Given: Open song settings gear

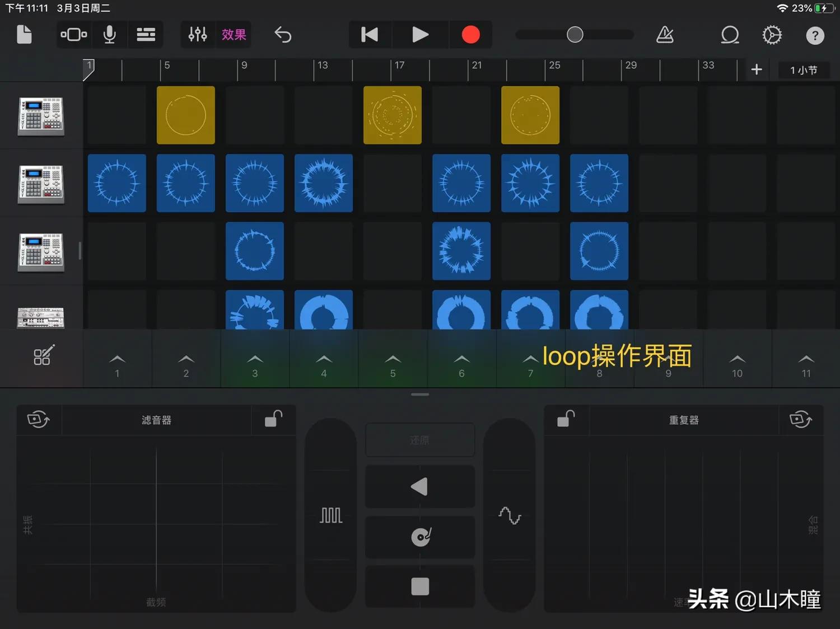Looking at the screenshot, I should pyautogui.click(x=772, y=35).
